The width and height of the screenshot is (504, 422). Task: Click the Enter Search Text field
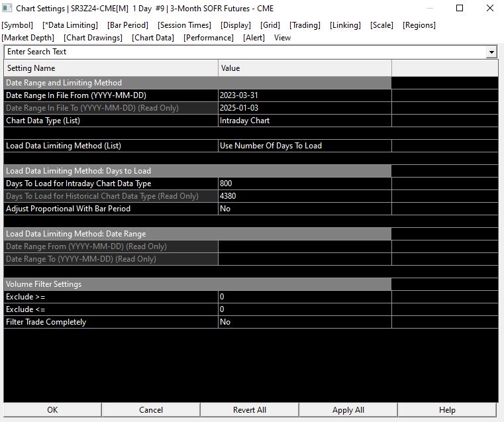click(245, 52)
